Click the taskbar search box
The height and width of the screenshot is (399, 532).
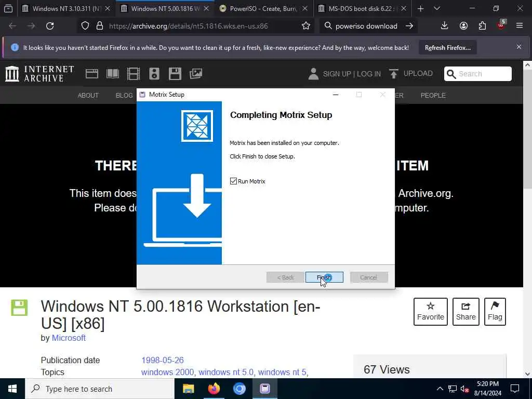click(x=100, y=389)
